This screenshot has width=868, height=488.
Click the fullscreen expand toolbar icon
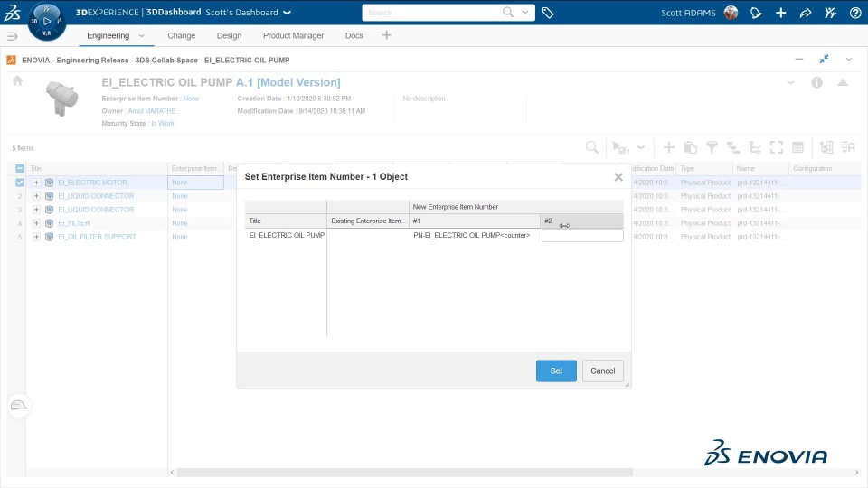click(x=776, y=147)
